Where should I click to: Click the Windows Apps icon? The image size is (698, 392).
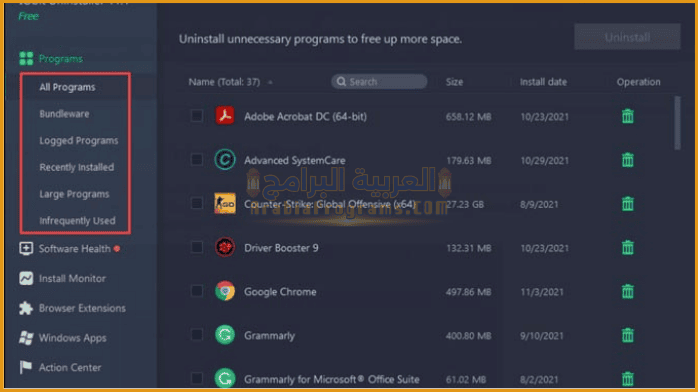[x=26, y=338]
